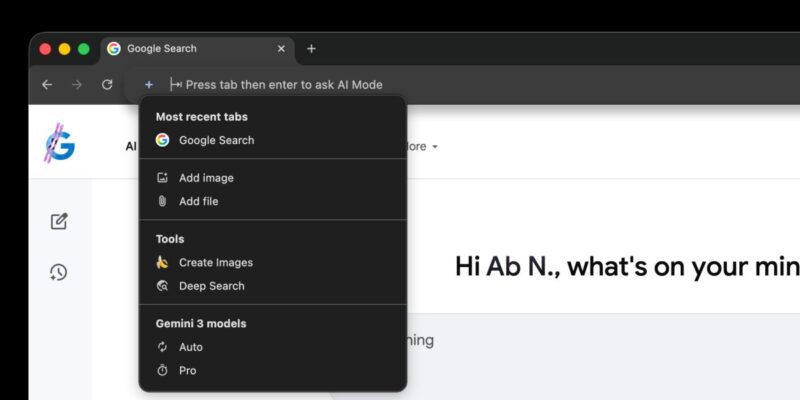The width and height of the screenshot is (800, 400).
Task: Close the Google Search tab
Action: [281, 48]
